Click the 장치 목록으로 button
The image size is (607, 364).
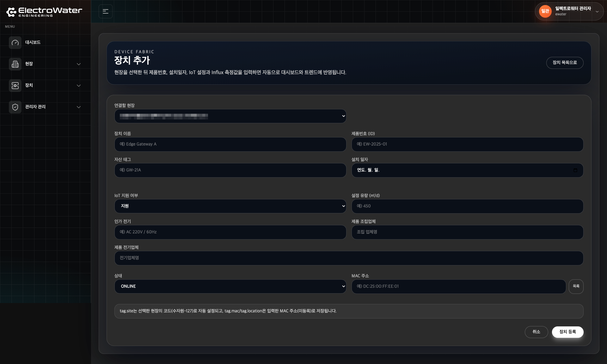point(565,63)
